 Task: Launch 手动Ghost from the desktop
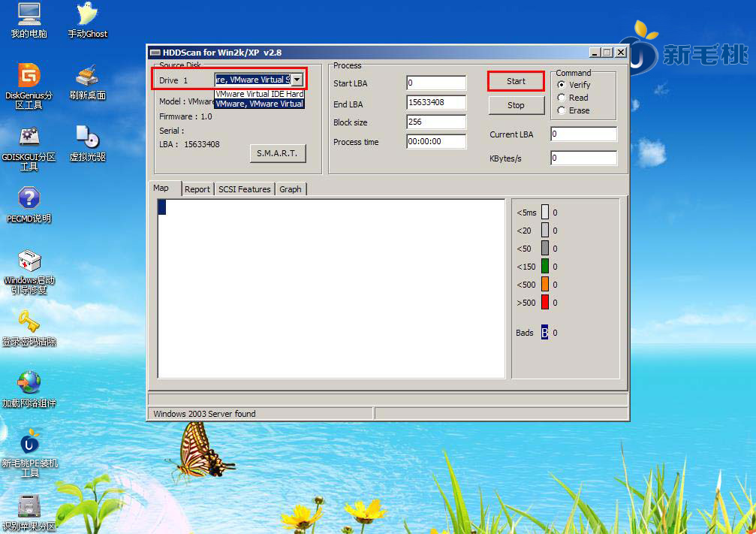pos(87,20)
